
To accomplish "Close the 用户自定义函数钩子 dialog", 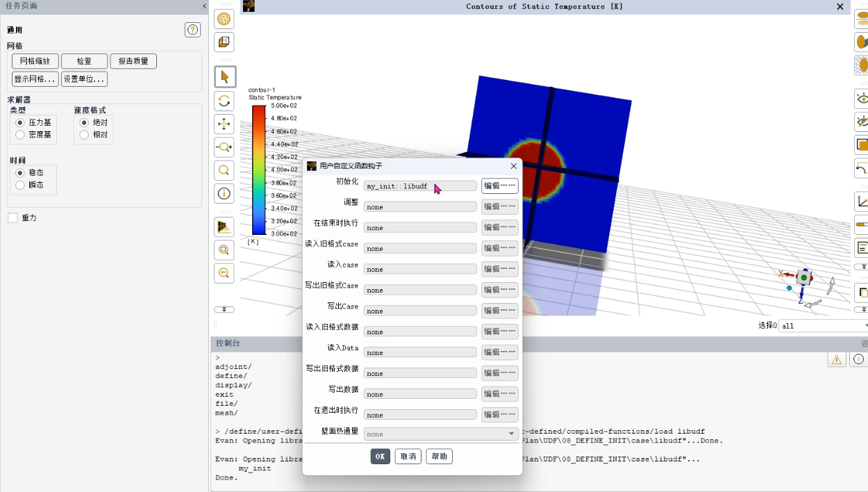I will (514, 166).
